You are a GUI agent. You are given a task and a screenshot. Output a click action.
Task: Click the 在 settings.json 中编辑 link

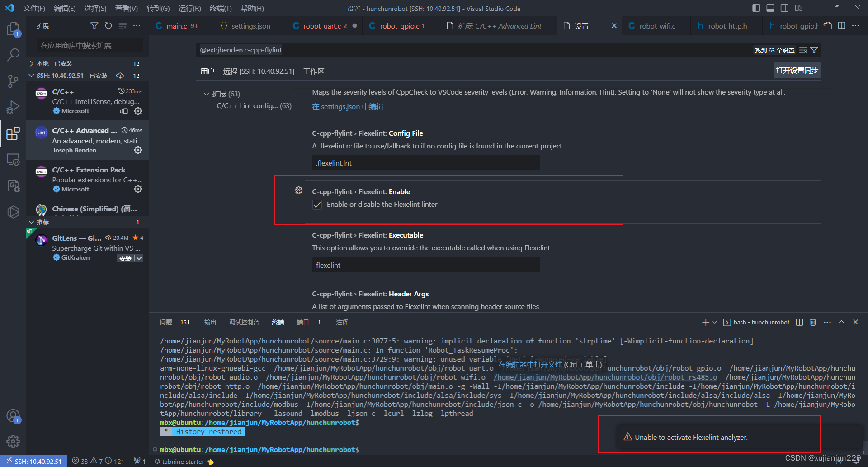(x=347, y=106)
